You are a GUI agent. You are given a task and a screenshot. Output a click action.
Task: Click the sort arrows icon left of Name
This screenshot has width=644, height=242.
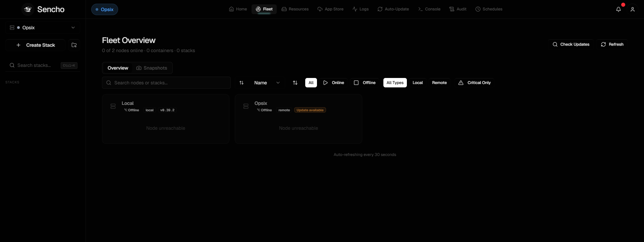(241, 83)
